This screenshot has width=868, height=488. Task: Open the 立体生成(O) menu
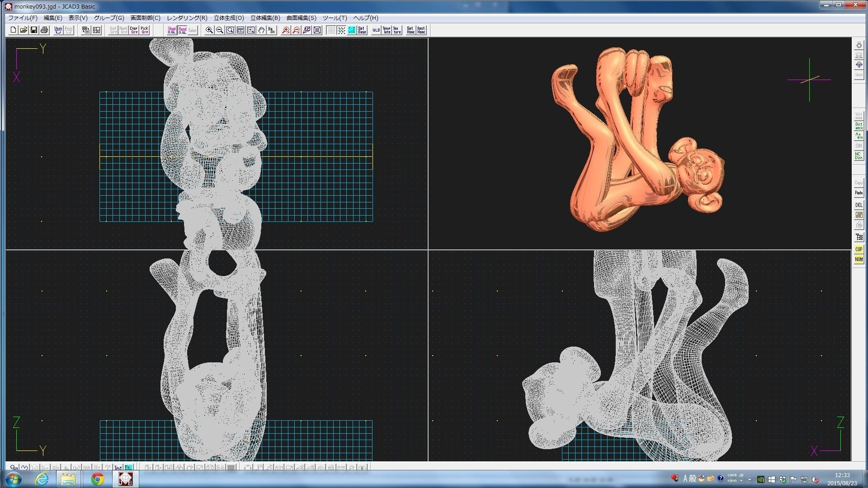click(x=229, y=18)
